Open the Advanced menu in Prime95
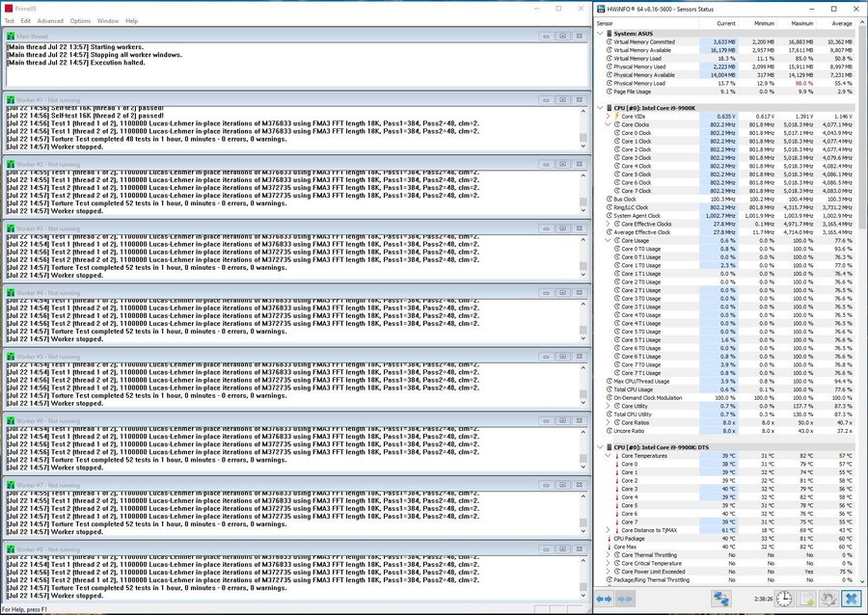The image size is (868, 615). pos(50,21)
